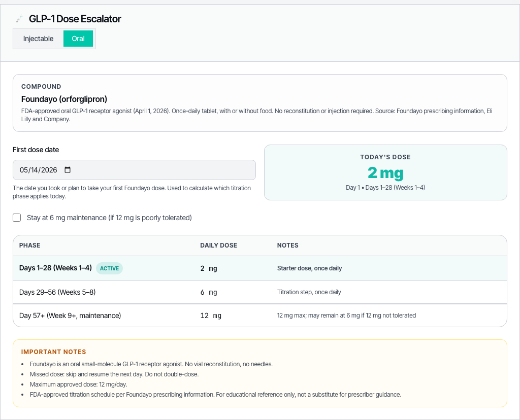Screen dimensions: 520x420
Task: Select Day 57+ (Week 9+, maintenance) row
Action: 260,316
